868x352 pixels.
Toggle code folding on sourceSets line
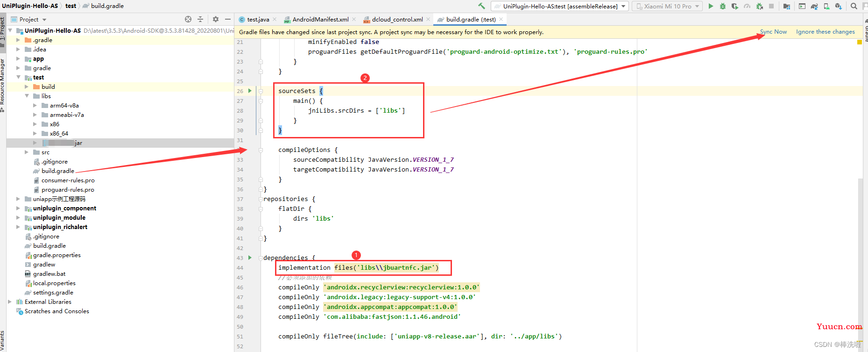pyautogui.click(x=261, y=91)
